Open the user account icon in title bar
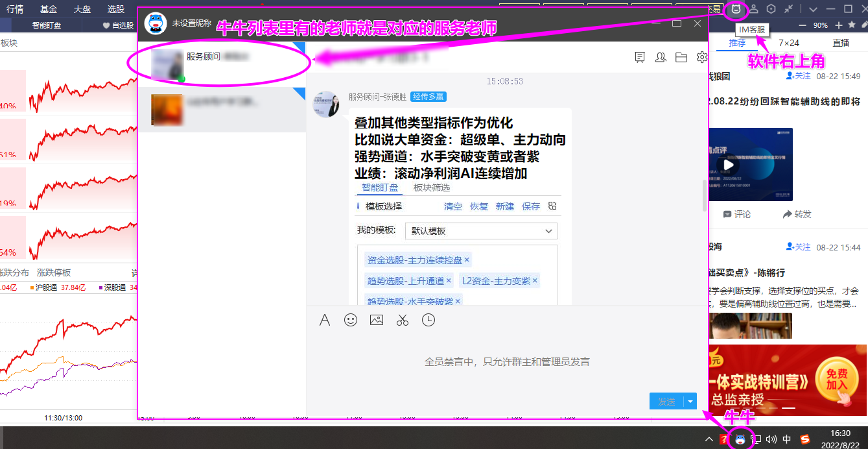 pyautogui.click(x=753, y=9)
